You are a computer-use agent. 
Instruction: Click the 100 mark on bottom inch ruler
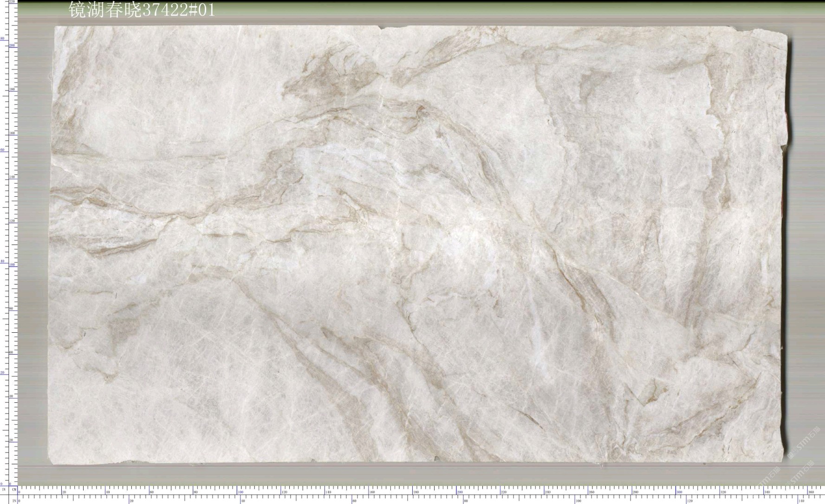click(578, 501)
